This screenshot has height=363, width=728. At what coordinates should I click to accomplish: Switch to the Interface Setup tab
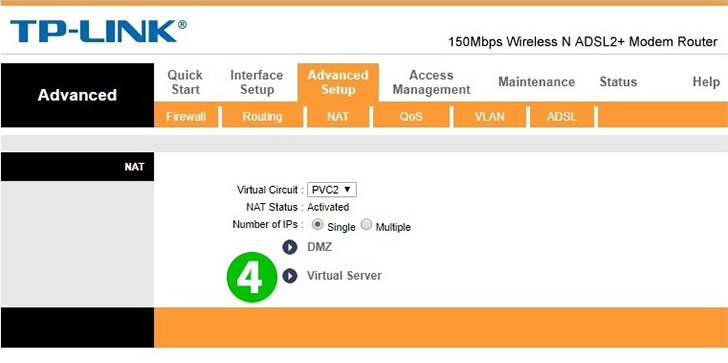click(256, 82)
